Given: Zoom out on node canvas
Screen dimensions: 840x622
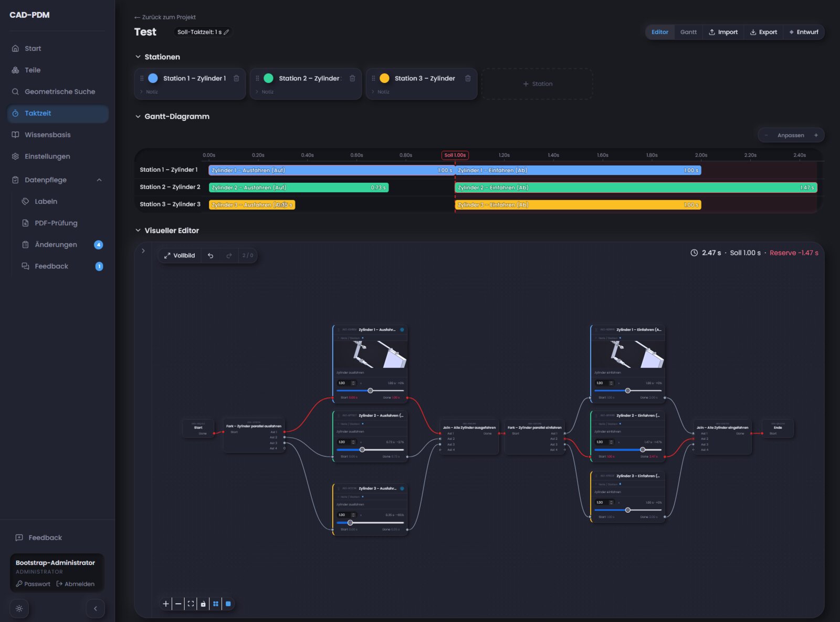Looking at the screenshot, I should 178,604.
